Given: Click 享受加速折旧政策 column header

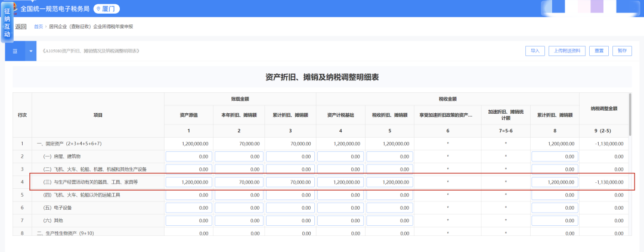Looking at the screenshot, I should pyautogui.click(x=447, y=114).
